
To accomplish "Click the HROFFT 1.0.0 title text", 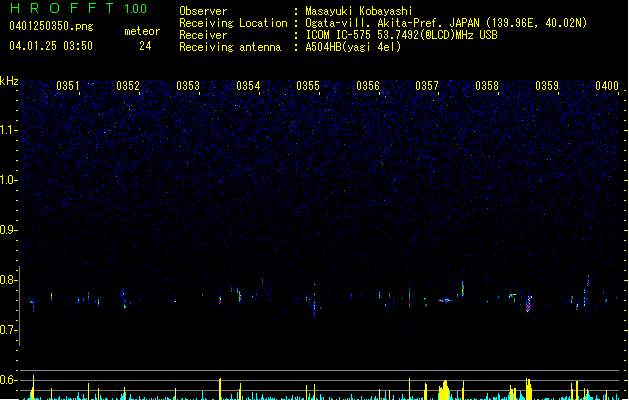I will pyautogui.click(x=78, y=8).
